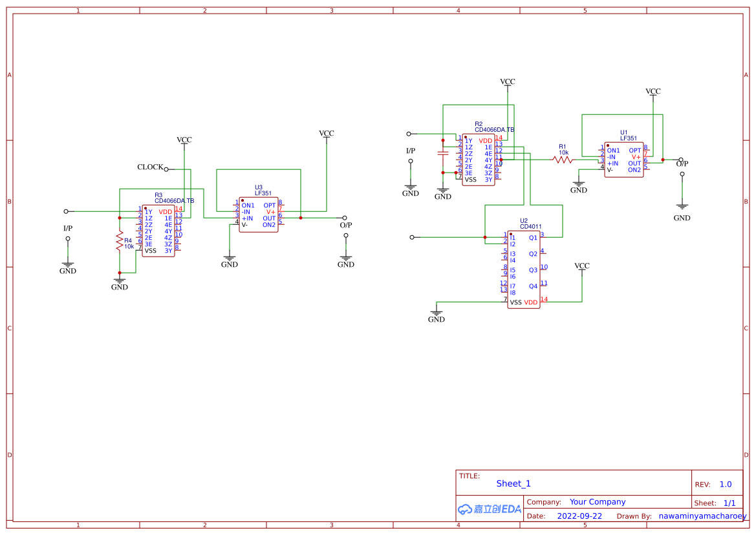Select the R2 CD4066DA.TB analog switch IC
The image size is (756, 535).
tap(477, 158)
